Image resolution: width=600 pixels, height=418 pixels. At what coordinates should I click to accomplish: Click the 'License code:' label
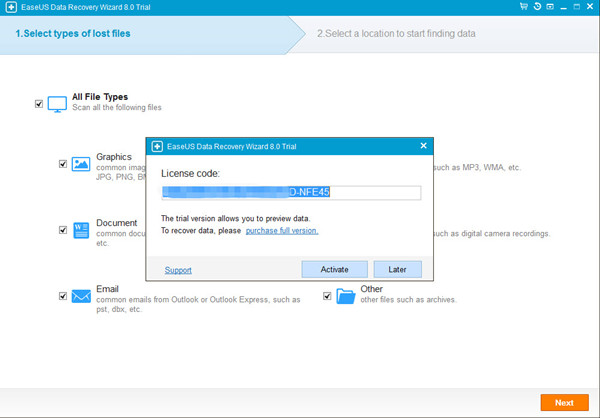[x=191, y=173]
